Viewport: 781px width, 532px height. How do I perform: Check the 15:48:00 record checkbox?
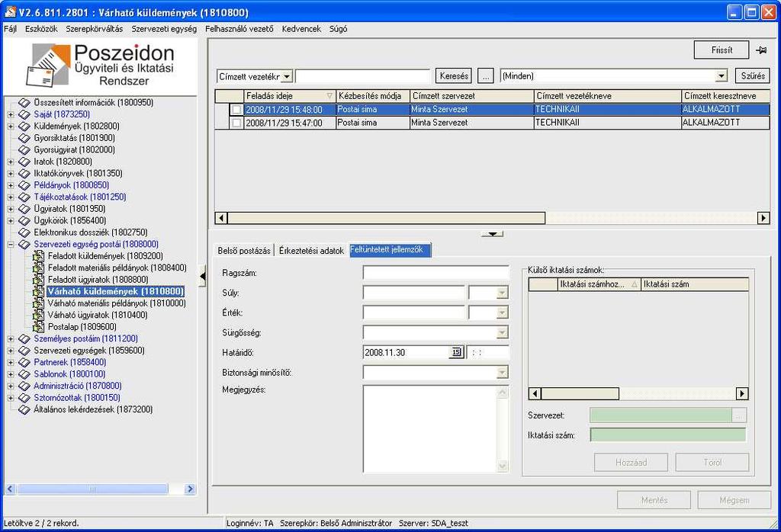point(236,110)
